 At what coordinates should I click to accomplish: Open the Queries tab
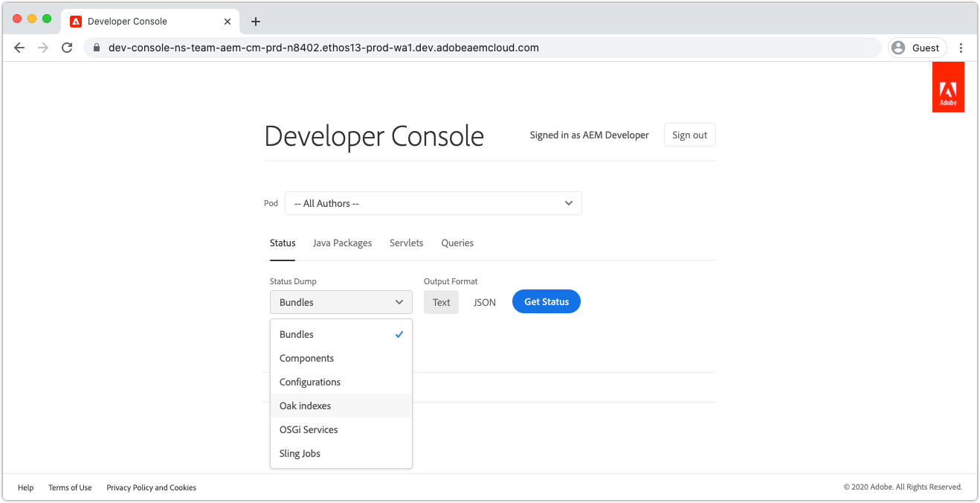[457, 243]
